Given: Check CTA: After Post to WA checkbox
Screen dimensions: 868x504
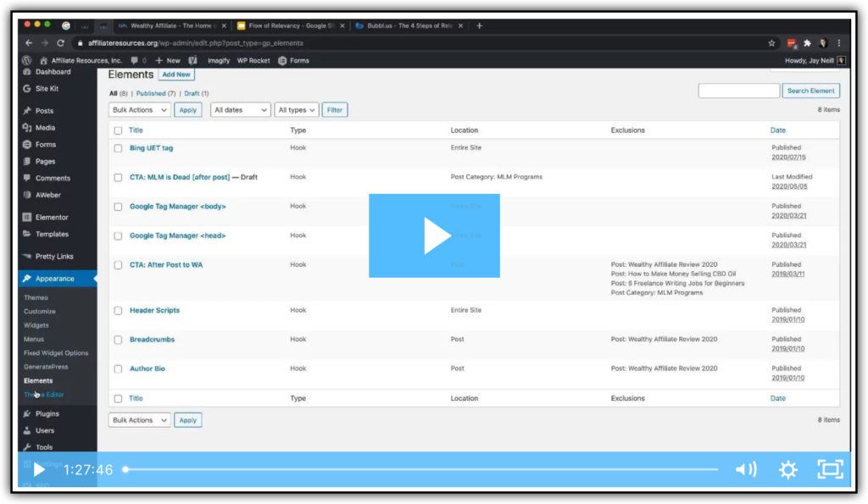Looking at the screenshot, I should coord(118,266).
